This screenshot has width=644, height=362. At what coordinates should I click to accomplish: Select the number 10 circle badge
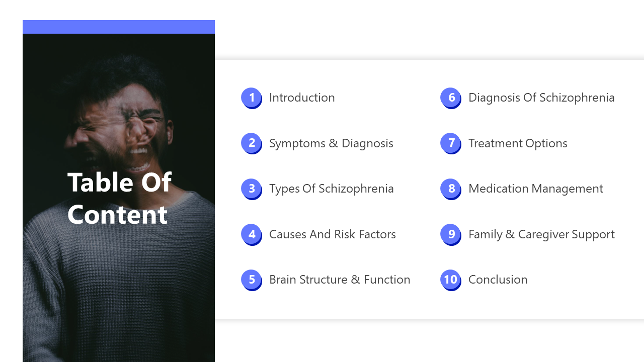click(451, 280)
